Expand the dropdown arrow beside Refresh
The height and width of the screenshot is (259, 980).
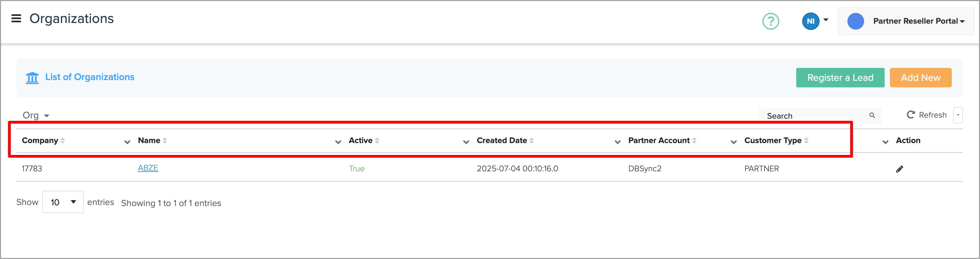click(x=958, y=115)
